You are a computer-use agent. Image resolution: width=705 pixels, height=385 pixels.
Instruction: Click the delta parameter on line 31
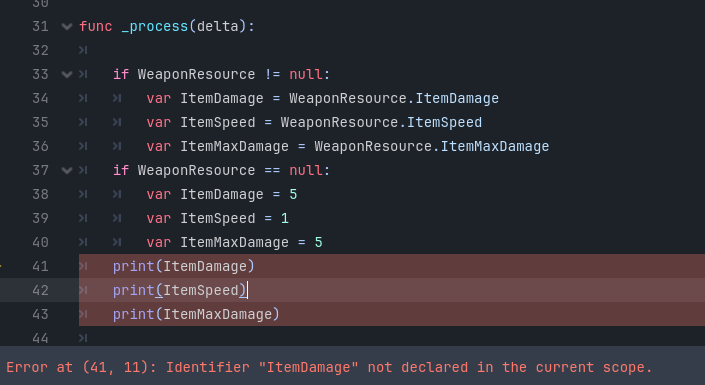click(218, 27)
